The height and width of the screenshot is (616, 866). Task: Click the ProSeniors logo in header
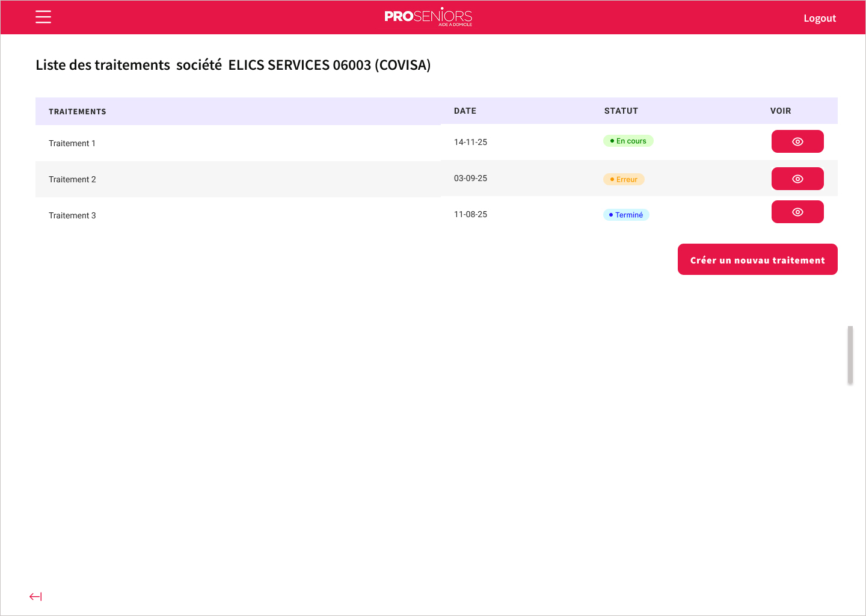coord(428,17)
